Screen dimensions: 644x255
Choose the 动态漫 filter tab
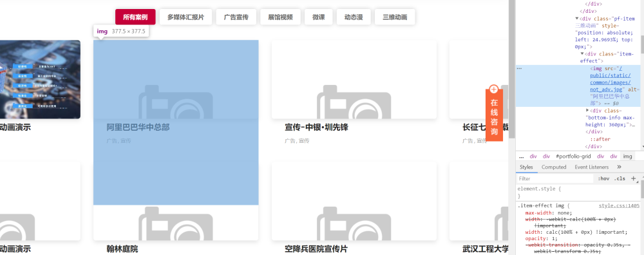354,17
